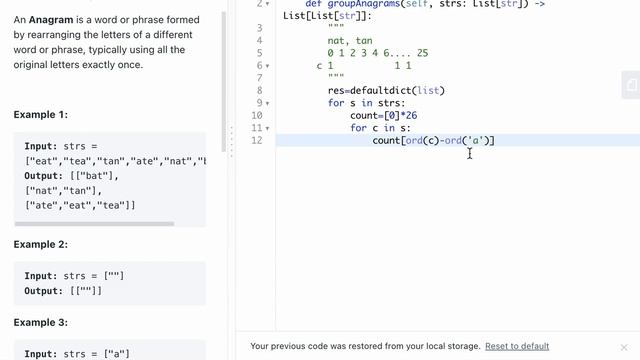640x360 pixels.
Task: Click the copy icon at editor right edge
Action: 631,85
